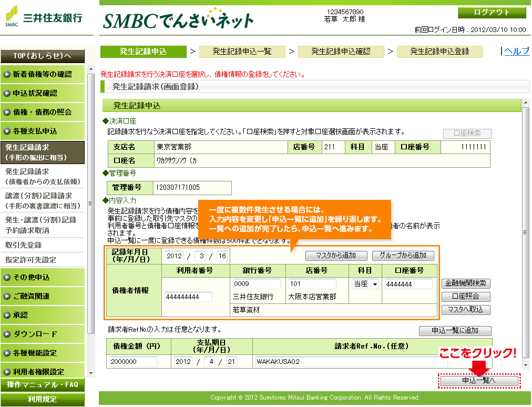This screenshot has width=532, height=407.
Task: Click creditor name 若草資材
Action: [246, 310]
